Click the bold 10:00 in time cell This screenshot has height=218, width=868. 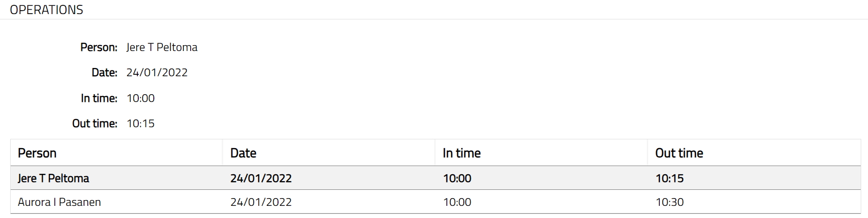point(457,179)
